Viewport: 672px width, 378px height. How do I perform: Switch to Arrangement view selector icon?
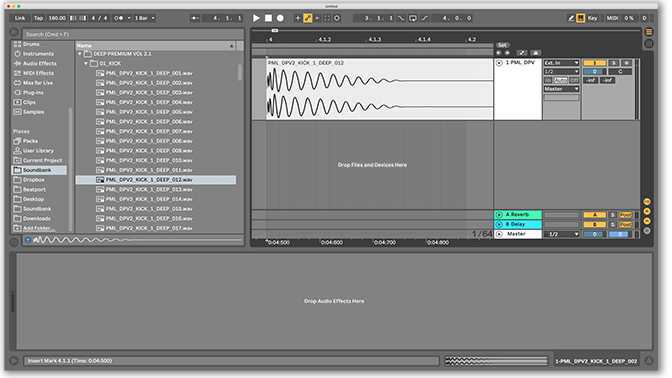pyautogui.click(x=649, y=32)
